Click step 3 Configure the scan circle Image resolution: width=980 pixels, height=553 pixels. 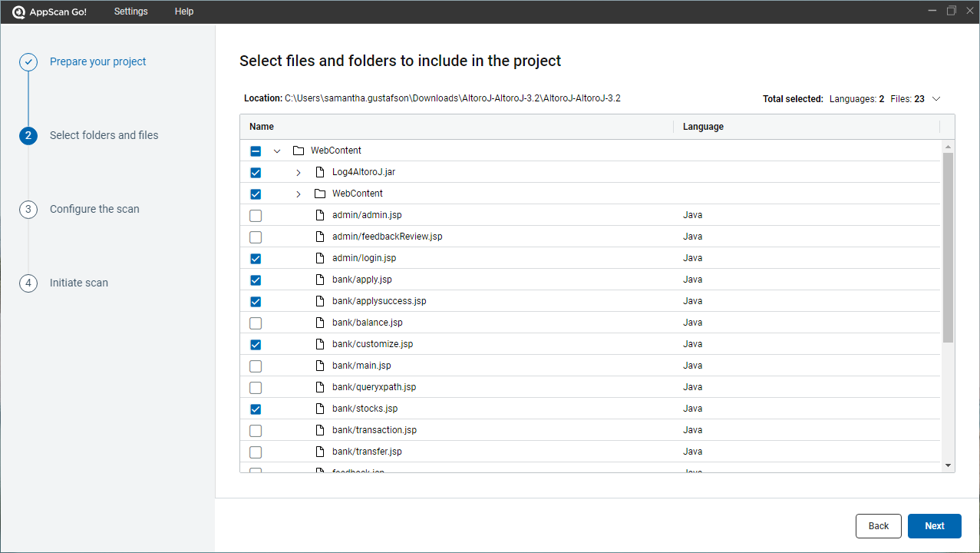click(x=28, y=210)
